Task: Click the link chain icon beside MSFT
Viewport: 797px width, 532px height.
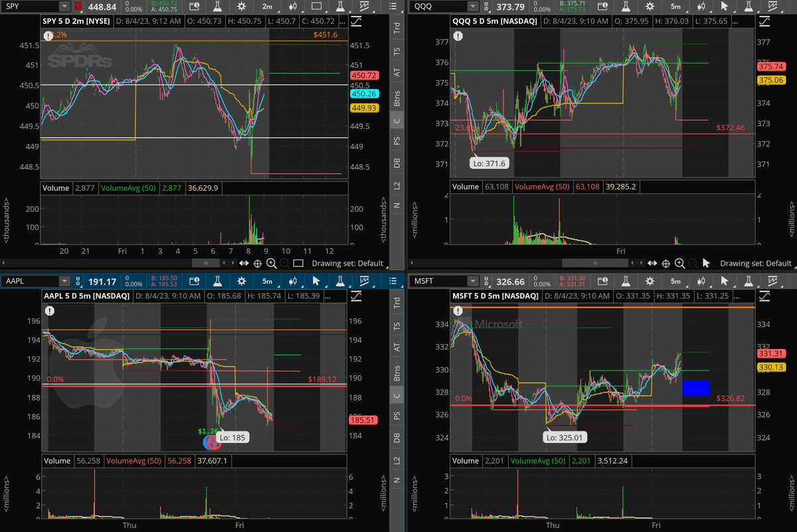Action: point(486,281)
